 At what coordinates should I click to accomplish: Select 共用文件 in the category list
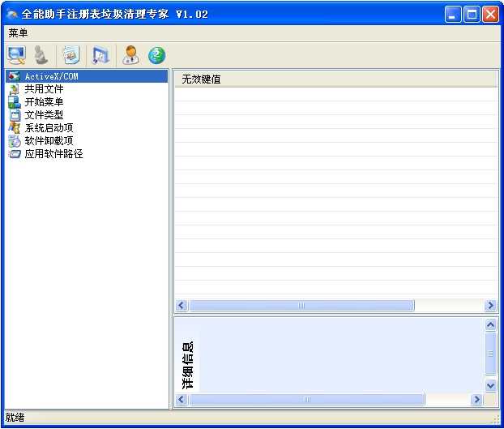coord(44,89)
